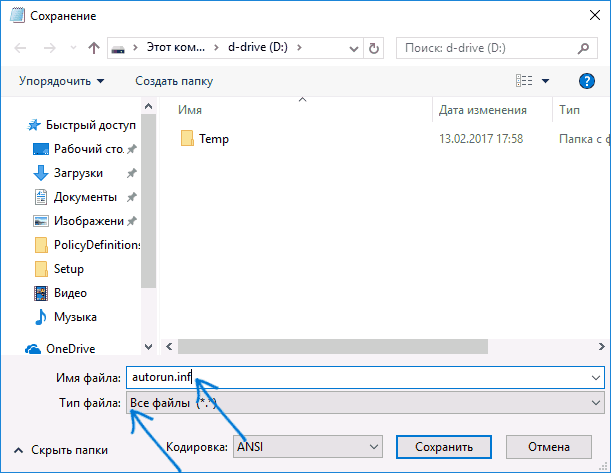Click horizontal scrollbar left arrow
611x473 pixels.
pyautogui.click(x=169, y=346)
